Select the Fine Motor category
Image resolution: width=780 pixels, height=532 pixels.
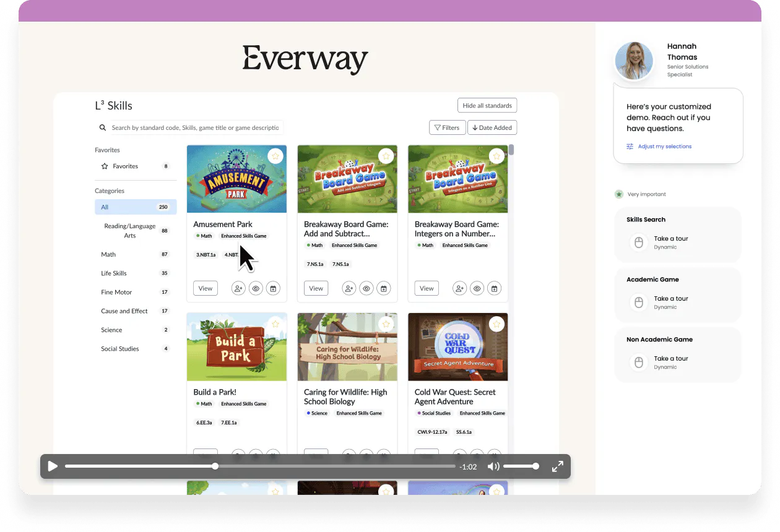coord(136,292)
